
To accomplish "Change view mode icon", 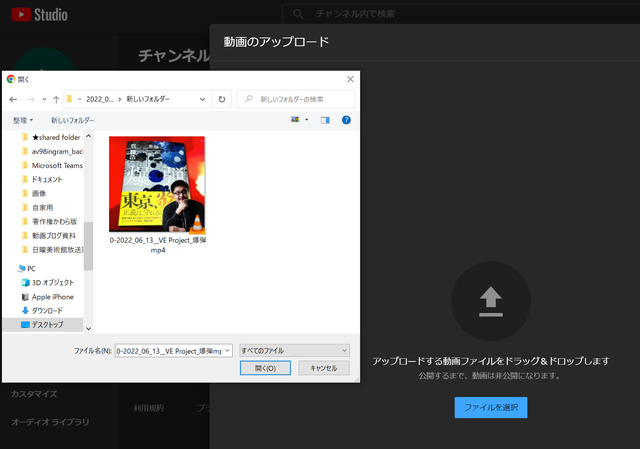I will click(295, 120).
